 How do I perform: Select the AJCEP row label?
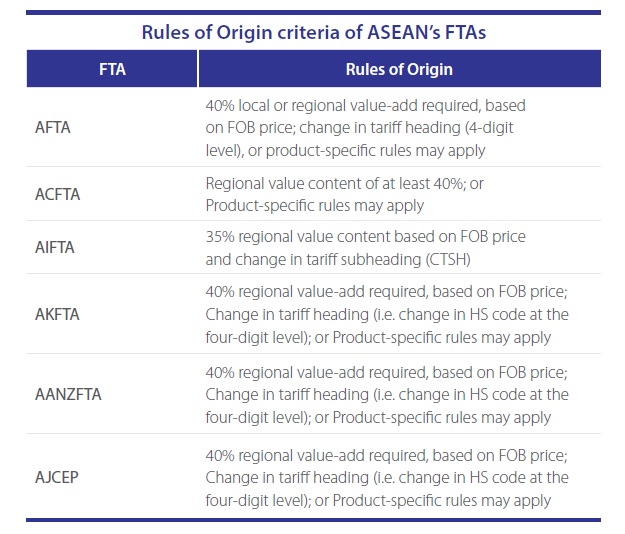[x=55, y=473]
